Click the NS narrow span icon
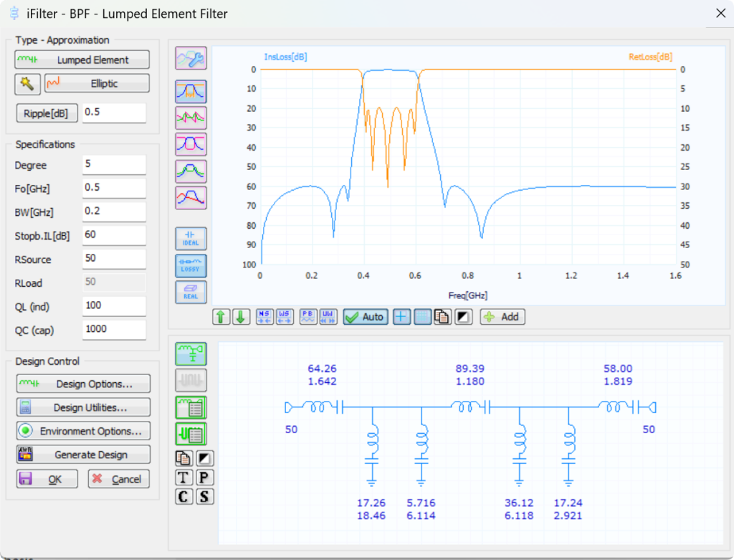The width and height of the screenshot is (734, 560). [264, 317]
